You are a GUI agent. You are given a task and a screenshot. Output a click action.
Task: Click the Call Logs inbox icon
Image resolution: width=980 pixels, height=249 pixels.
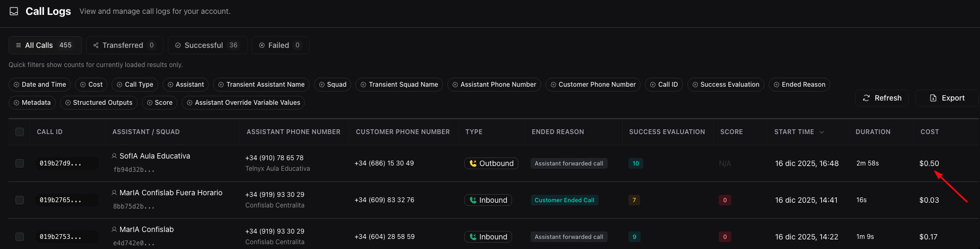14,11
